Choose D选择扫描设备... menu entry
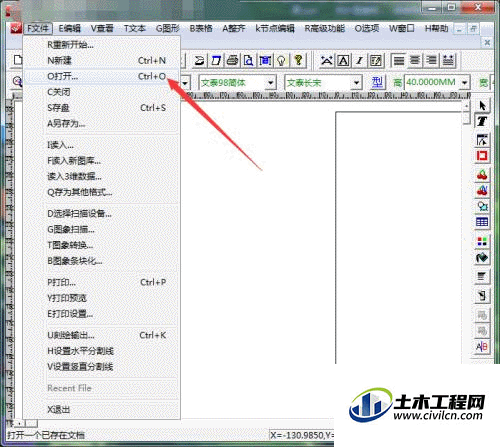The width and height of the screenshot is (500, 447). pyautogui.click(x=103, y=213)
